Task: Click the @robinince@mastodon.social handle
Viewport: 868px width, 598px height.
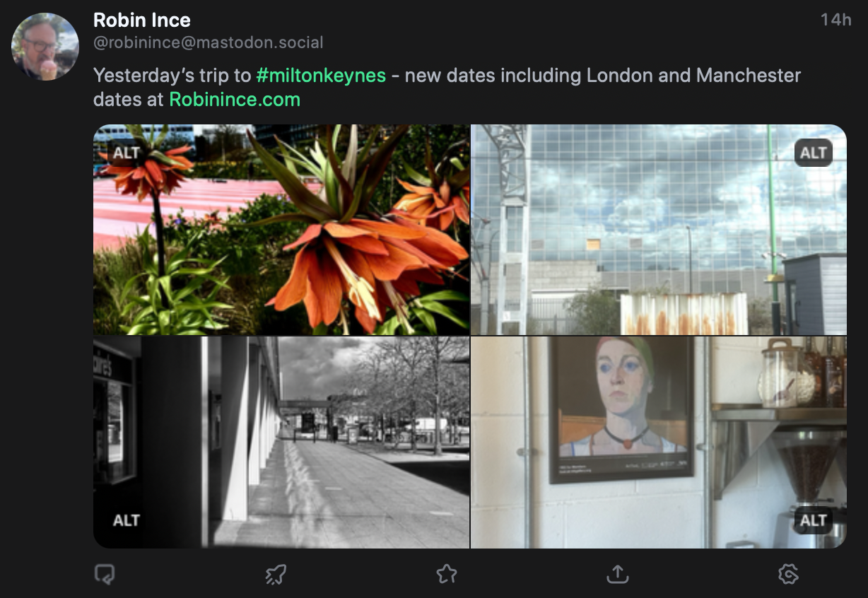Action: click(x=209, y=42)
